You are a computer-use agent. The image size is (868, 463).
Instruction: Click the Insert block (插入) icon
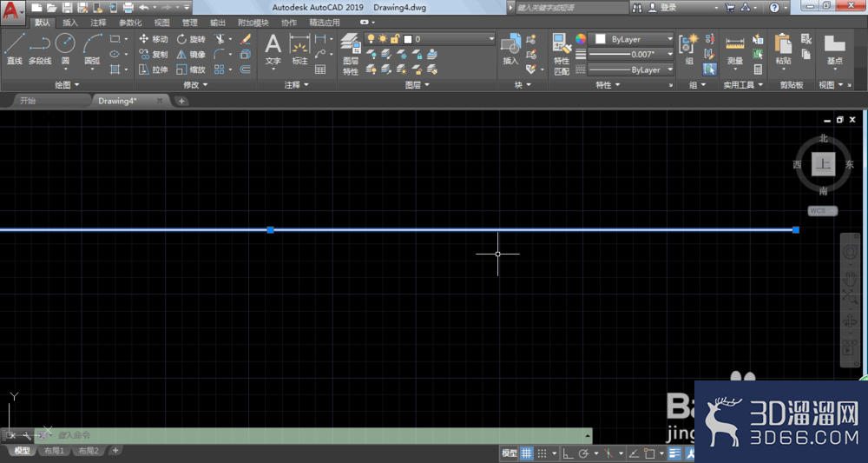click(x=510, y=50)
